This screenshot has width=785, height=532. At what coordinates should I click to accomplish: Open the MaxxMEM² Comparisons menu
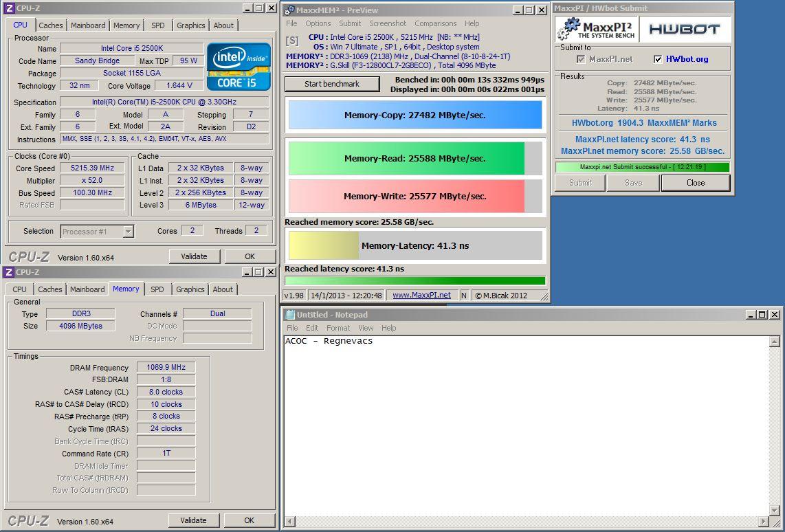(436, 23)
